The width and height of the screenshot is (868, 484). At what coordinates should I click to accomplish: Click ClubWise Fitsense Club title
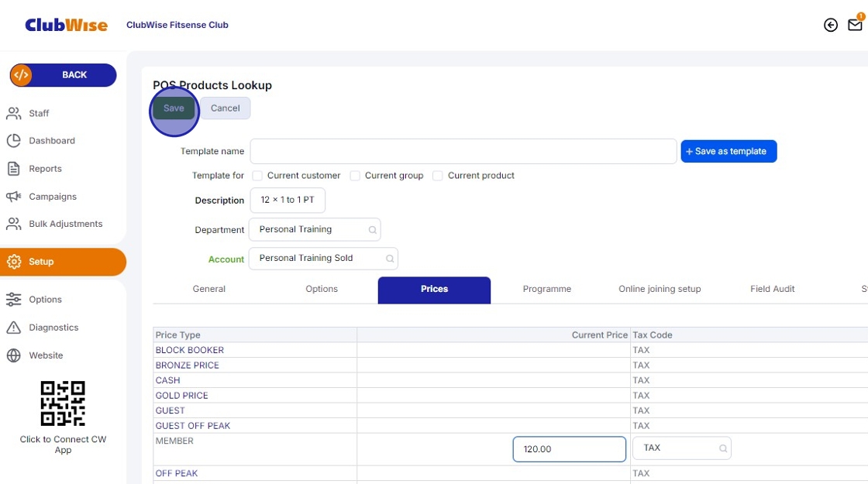coord(177,25)
